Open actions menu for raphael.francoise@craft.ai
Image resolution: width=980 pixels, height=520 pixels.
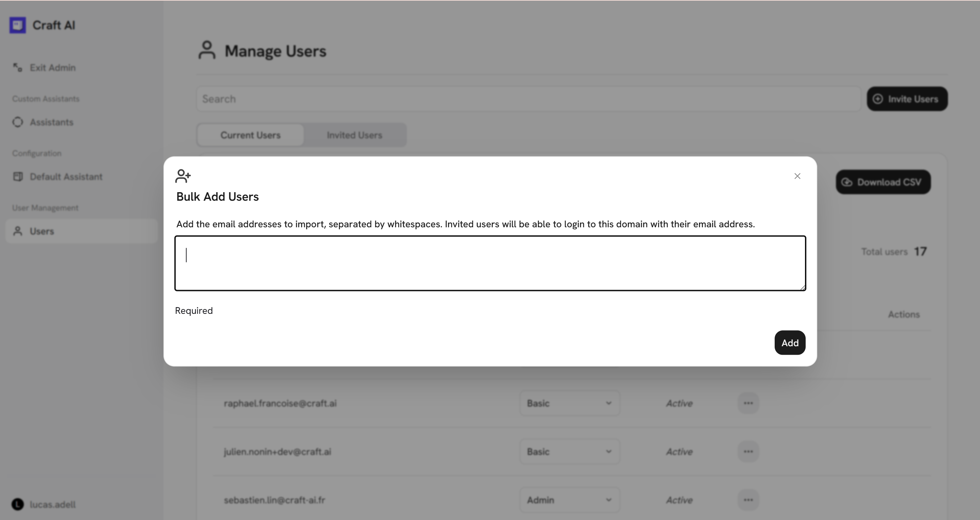click(748, 403)
